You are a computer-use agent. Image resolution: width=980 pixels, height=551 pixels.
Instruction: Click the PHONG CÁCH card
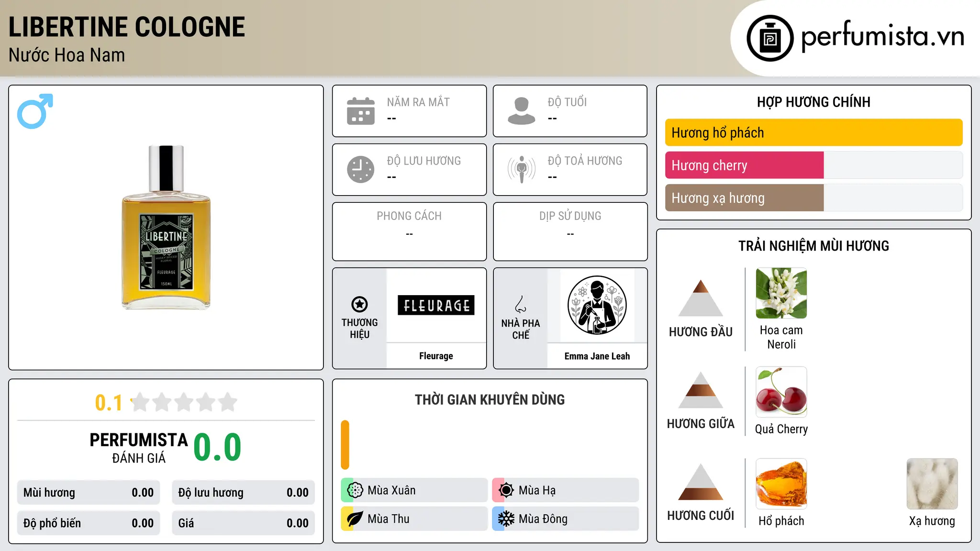(409, 231)
